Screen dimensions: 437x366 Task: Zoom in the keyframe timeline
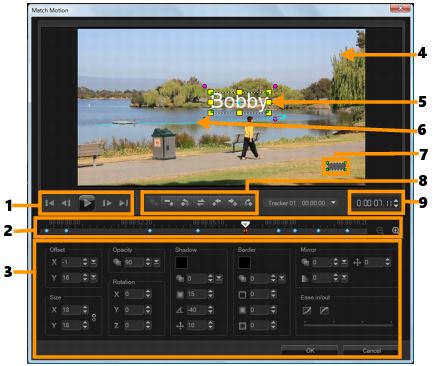[395, 230]
